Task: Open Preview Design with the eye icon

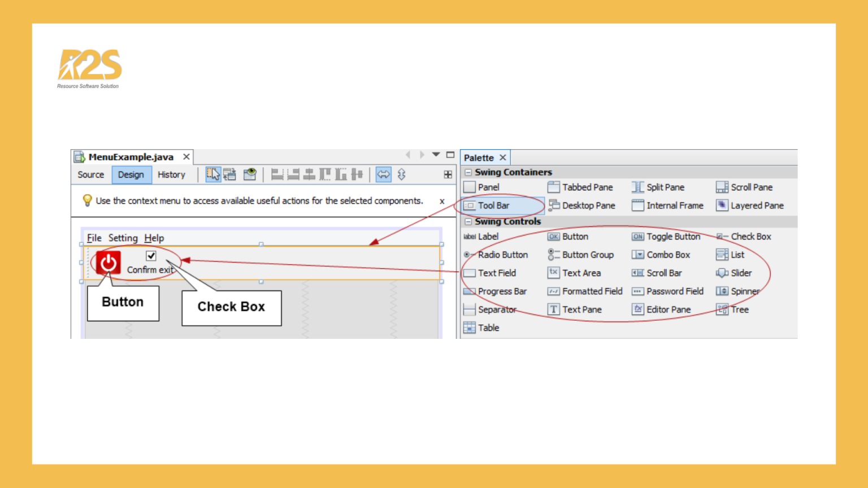Action: [x=250, y=175]
